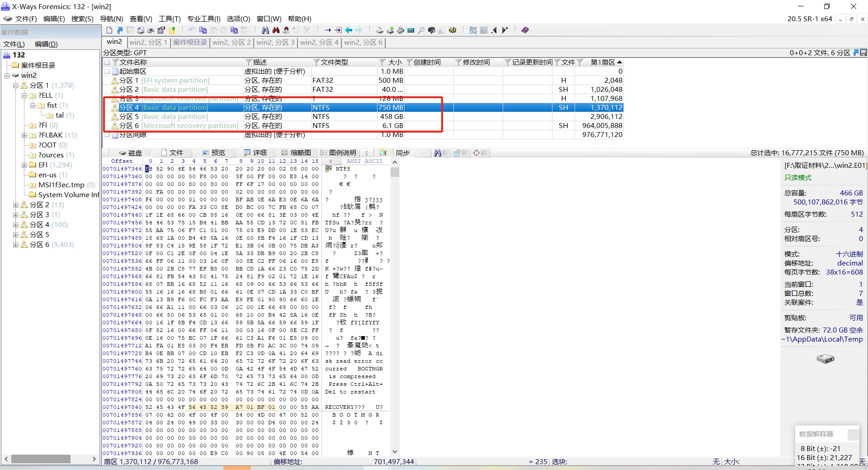Image resolution: width=868 pixels, height=470 pixels.
Task: Click the Copy block toolbar icon
Action: pos(203,30)
